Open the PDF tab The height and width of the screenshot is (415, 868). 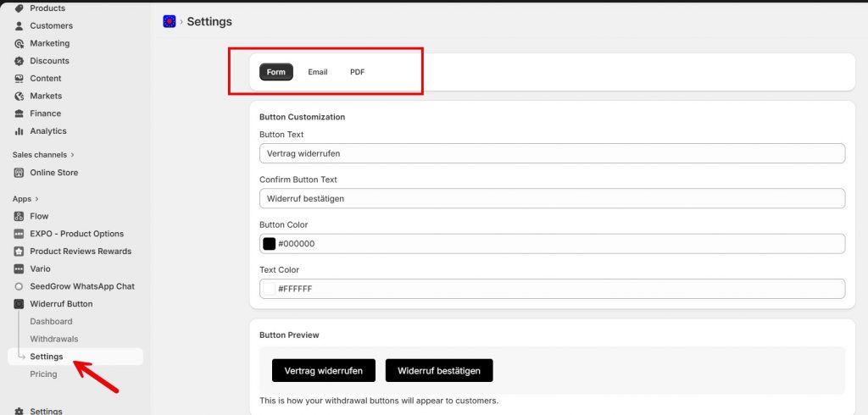pyautogui.click(x=357, y=72)
